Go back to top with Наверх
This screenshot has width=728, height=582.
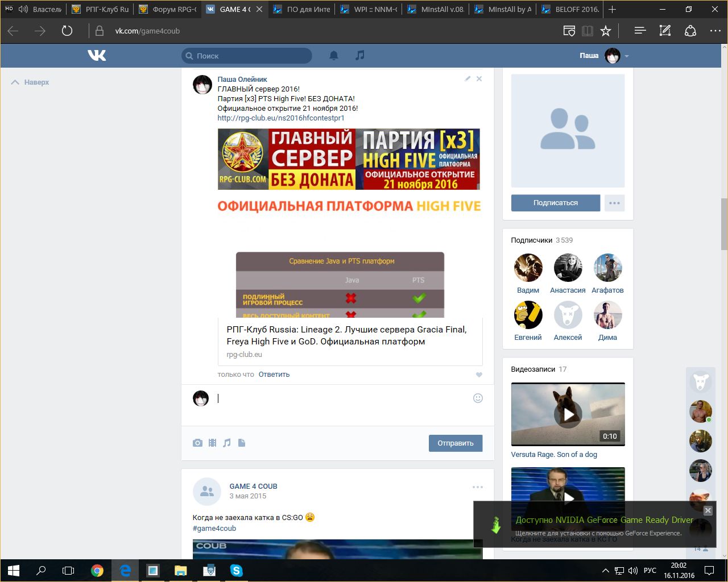(x=30, y=82)
